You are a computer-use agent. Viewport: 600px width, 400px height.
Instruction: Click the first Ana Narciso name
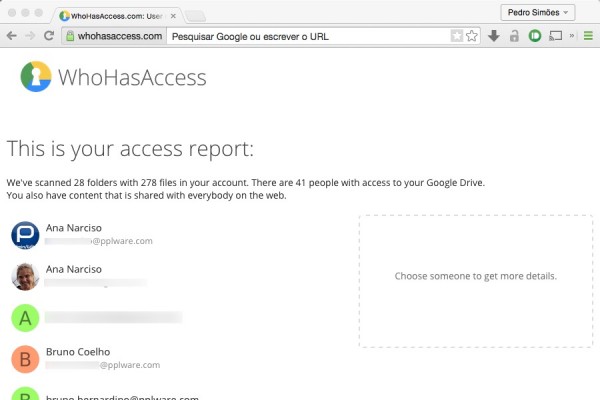[x=74, y=228]
